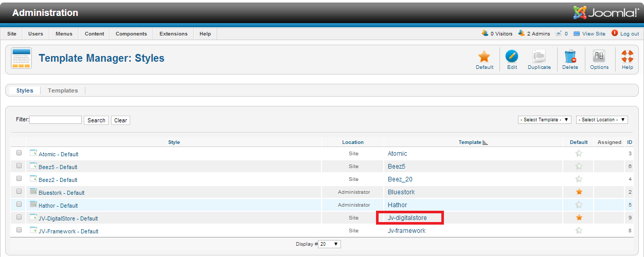644x257 pixels.
Task: Click the Default star toolbar icon
Action: pos(484,56)
